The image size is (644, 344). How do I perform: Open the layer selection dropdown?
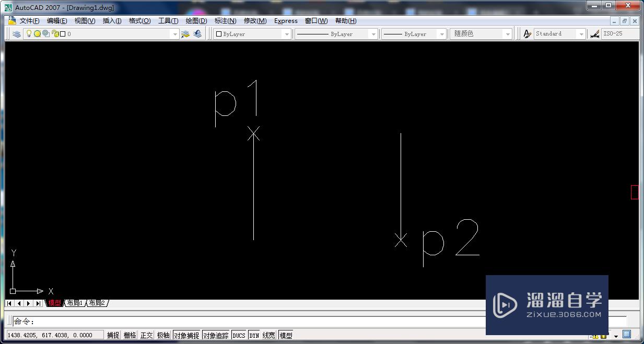click(175, 33)
